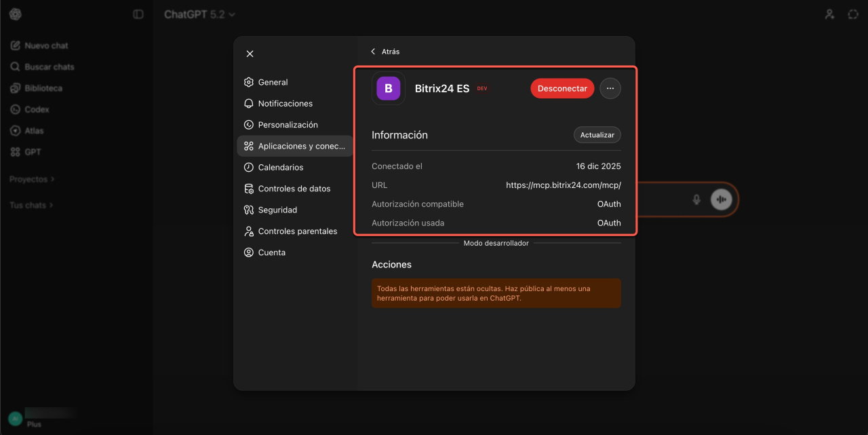Open the temporary chat icon
This screenshot has height=435, width=868.
click(853, 14)
